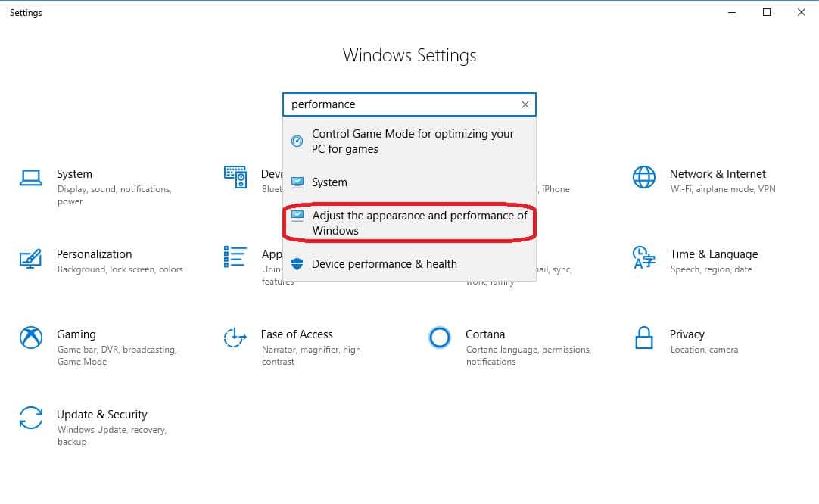Open Ease of Access settings title
The width and height of the screenshot is (819, 504).
coord(297,334)
